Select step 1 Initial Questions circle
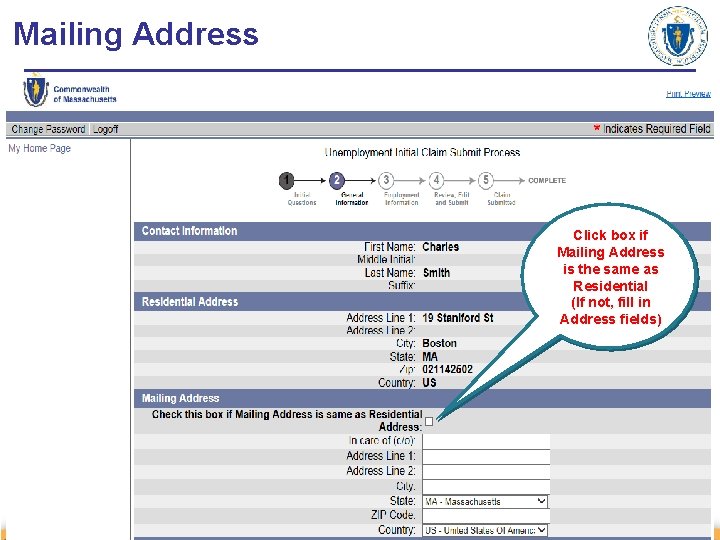Screen dimensions: 720x540 287,180
